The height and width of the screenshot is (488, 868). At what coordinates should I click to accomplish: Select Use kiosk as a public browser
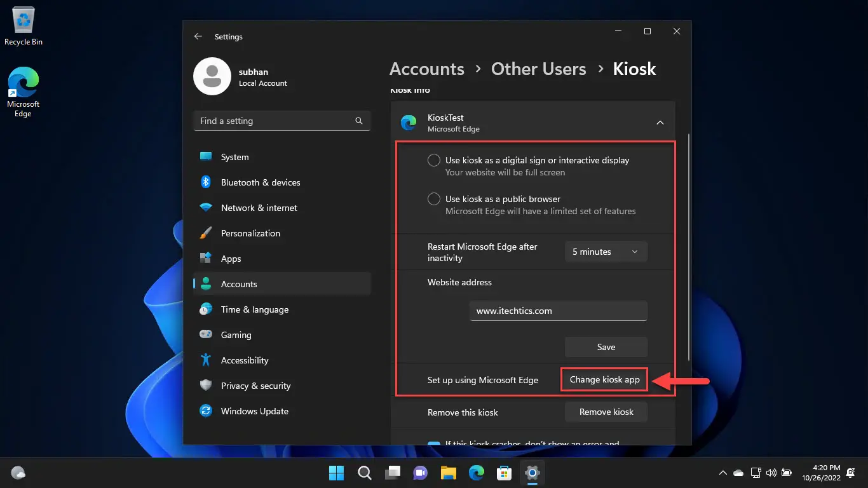pos(434,199)
